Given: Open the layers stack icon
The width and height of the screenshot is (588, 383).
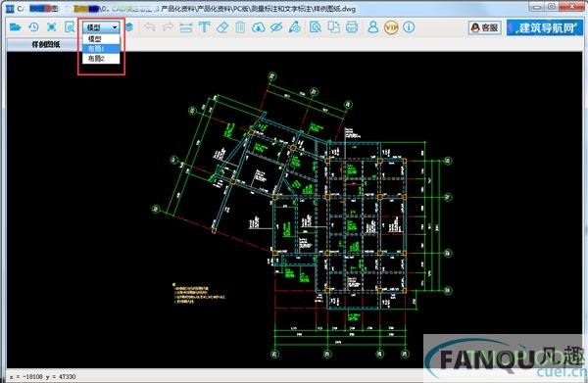Looking at the screenshot, I should point(129,27).
